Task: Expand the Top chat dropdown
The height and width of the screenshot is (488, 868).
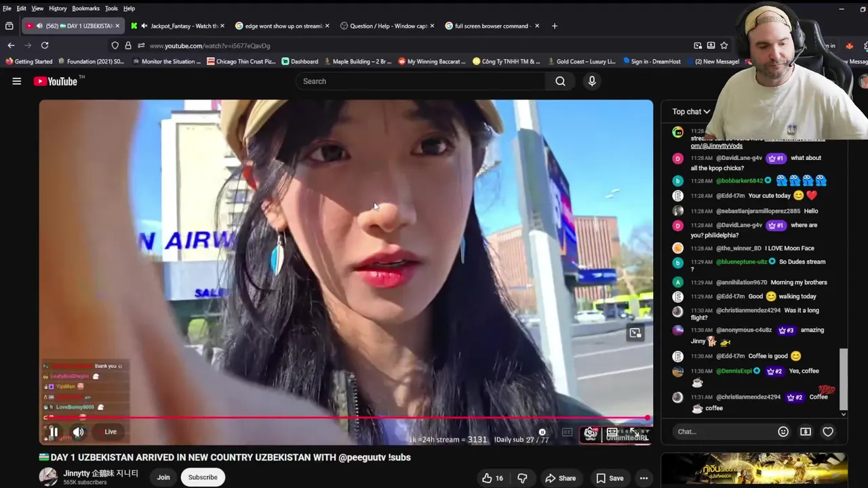Action: 691,112
